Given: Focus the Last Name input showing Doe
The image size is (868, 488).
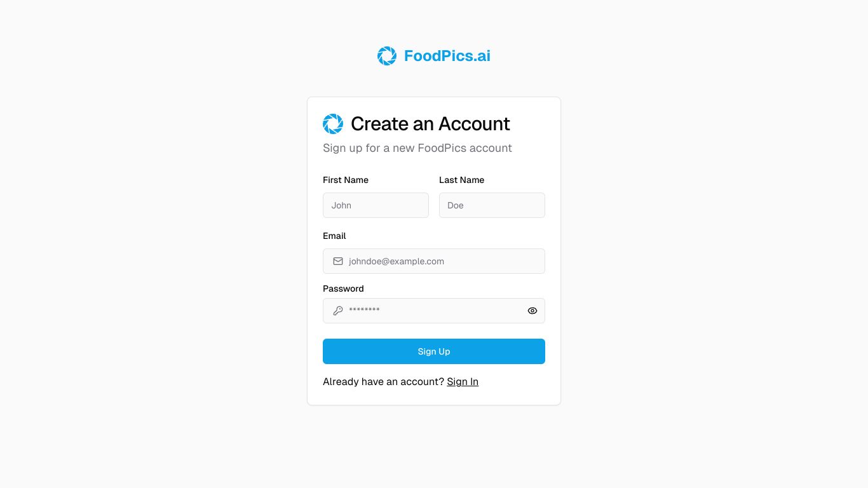Looking at the screenshot, I should pyautogui.click(x=492, y=205).
